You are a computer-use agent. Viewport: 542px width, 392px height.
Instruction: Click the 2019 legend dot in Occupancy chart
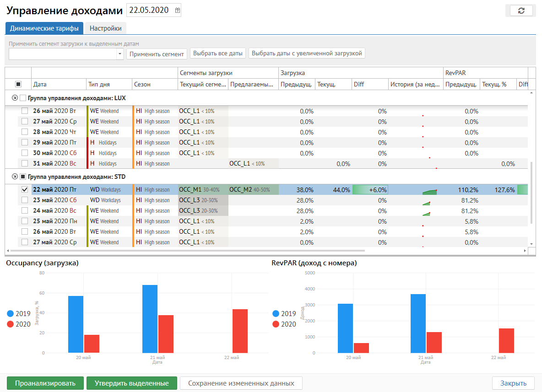pos(11,313)
